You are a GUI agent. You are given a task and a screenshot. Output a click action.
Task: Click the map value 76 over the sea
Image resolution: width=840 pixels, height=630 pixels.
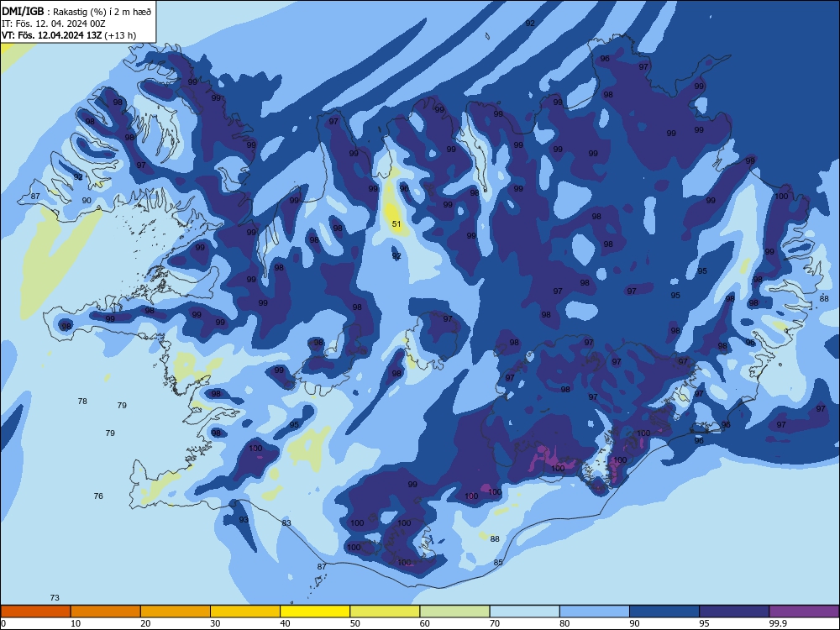(x=98, y=496)
